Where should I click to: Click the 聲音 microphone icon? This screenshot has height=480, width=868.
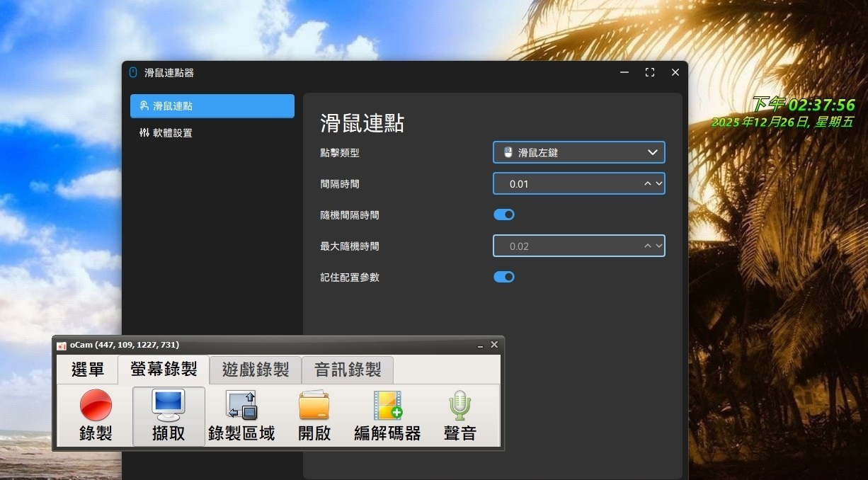(459, 405)
